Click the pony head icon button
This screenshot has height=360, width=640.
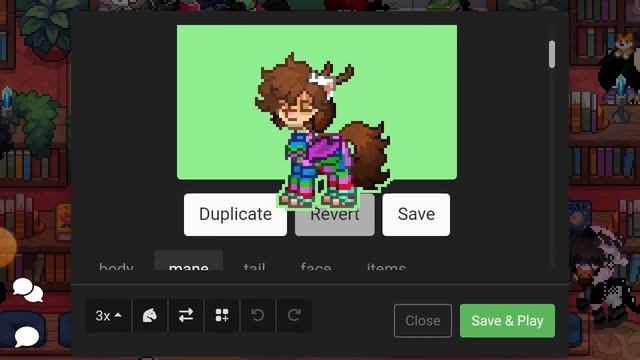150,316
